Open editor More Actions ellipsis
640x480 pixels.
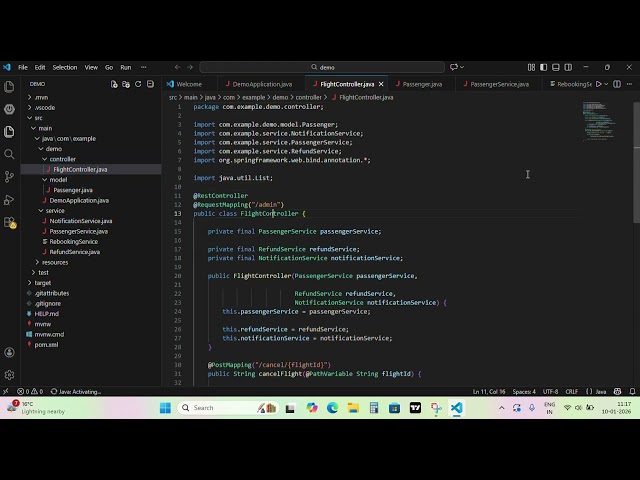pos(629,84)
